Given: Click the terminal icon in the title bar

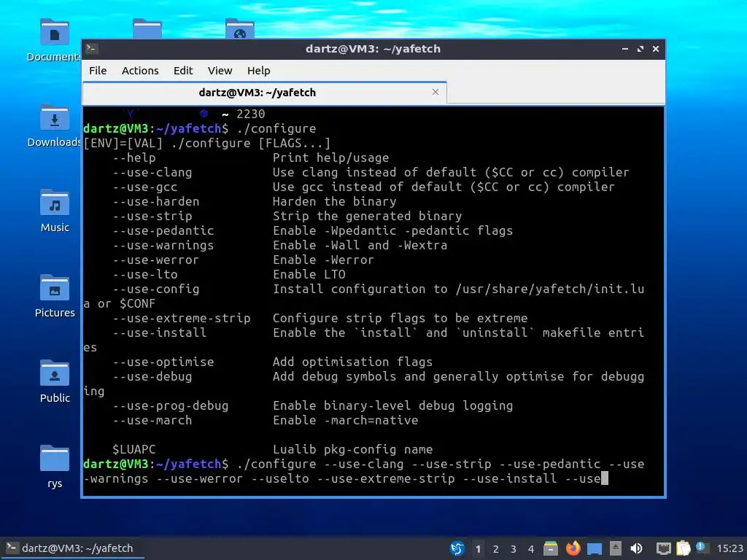Looking at the screenshot, I should click(92, 48).
